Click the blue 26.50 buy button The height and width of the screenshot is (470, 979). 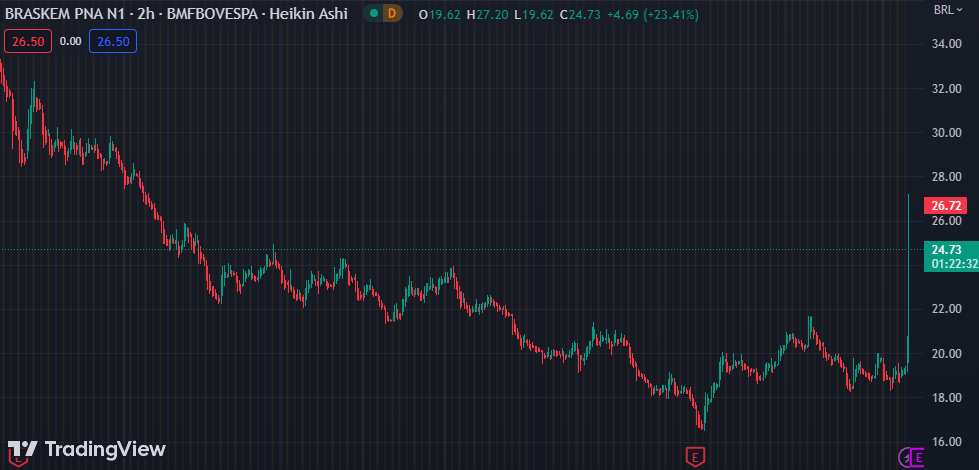[113, 41]
